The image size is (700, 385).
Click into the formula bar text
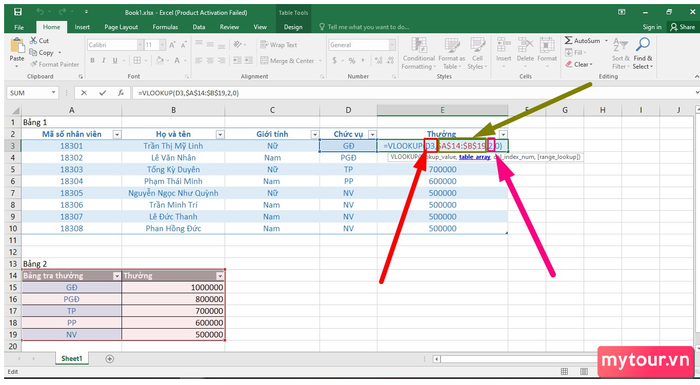coord(188,93)
